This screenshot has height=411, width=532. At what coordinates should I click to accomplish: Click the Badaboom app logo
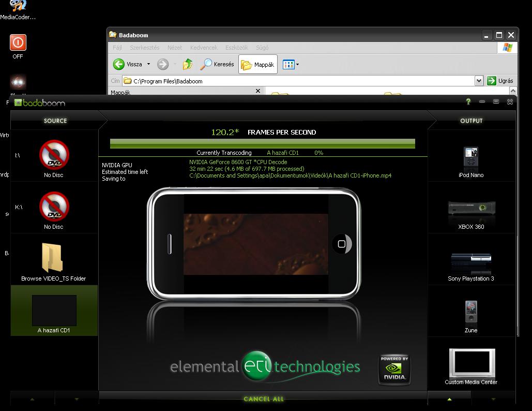click(40, 102)
